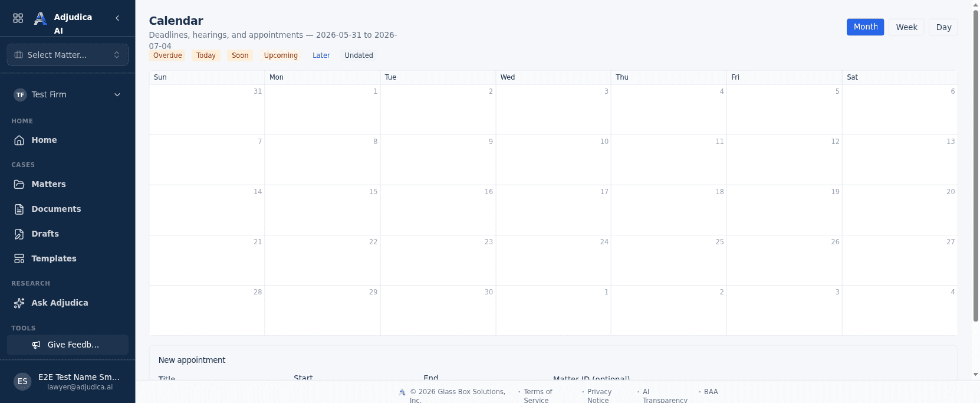Image resolution: width=980 pixels, height=403 pixels.
Task: Collapse the sidebar with the chevron
Action: pos(117,18)
